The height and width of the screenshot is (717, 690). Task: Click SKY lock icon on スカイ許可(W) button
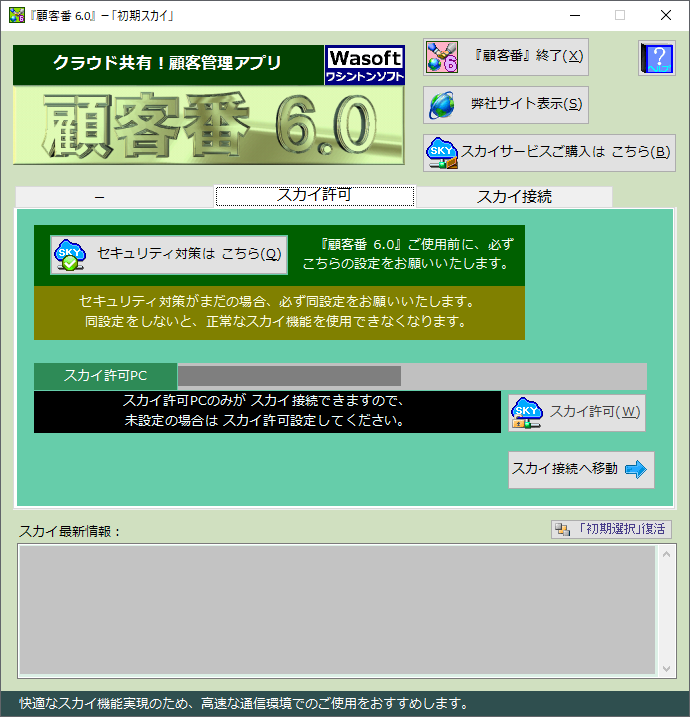coord(527,413)
